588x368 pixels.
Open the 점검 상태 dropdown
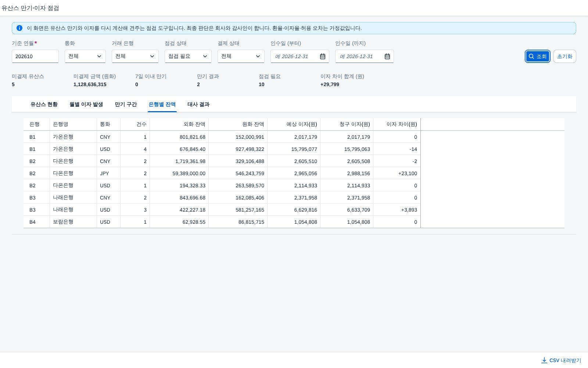[x=188, y=56]
